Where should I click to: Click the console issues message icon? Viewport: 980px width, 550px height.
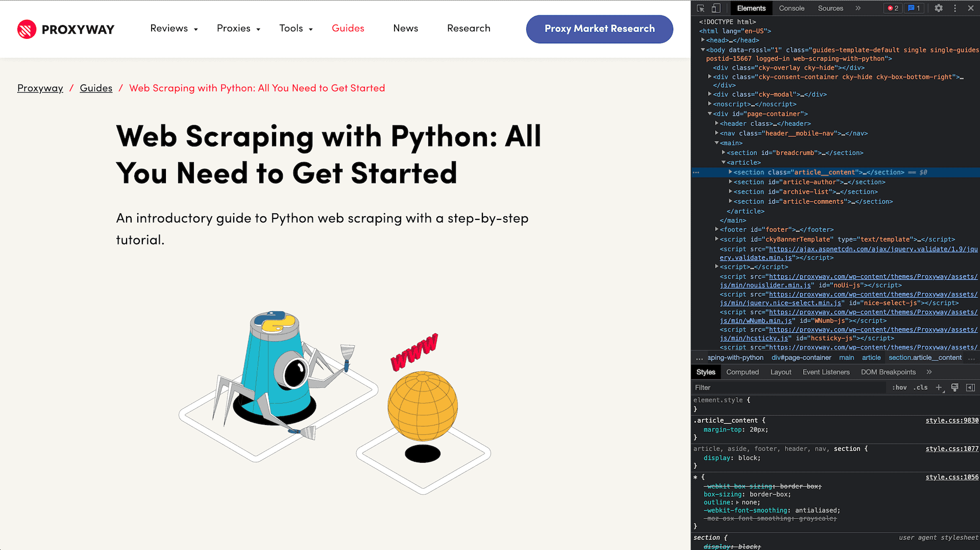click(914, 8)
